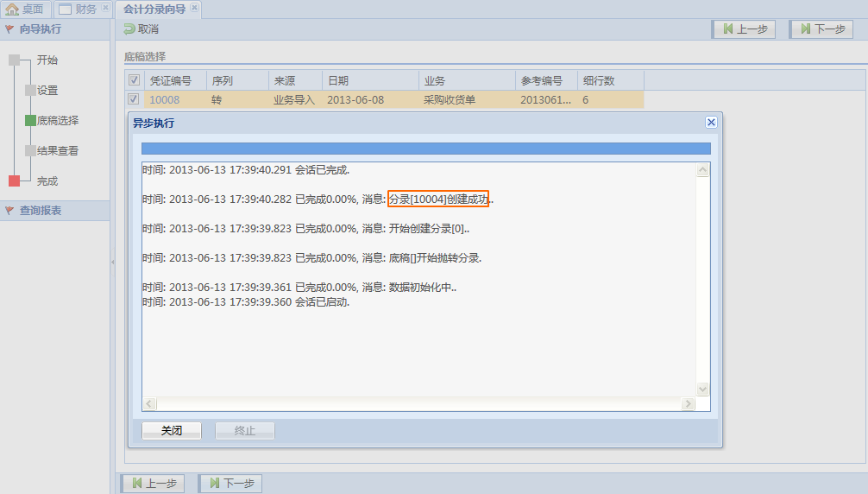Close the 会计分录向导 tab via x icon
The image size is (868, 494).
(194, 9)
